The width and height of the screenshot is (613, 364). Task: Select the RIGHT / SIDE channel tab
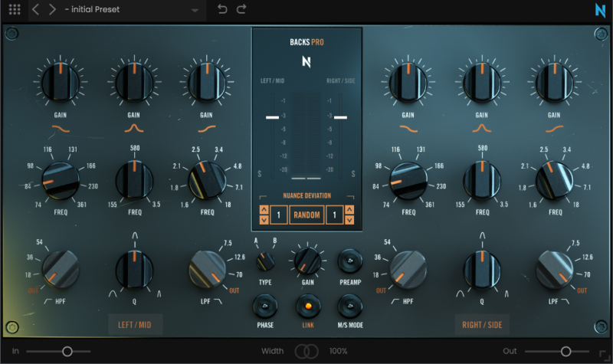(483, 325)
